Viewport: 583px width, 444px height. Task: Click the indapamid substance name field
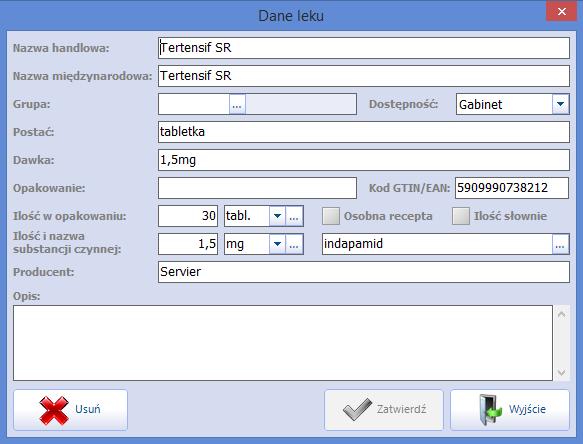click(x=437, y=244)
